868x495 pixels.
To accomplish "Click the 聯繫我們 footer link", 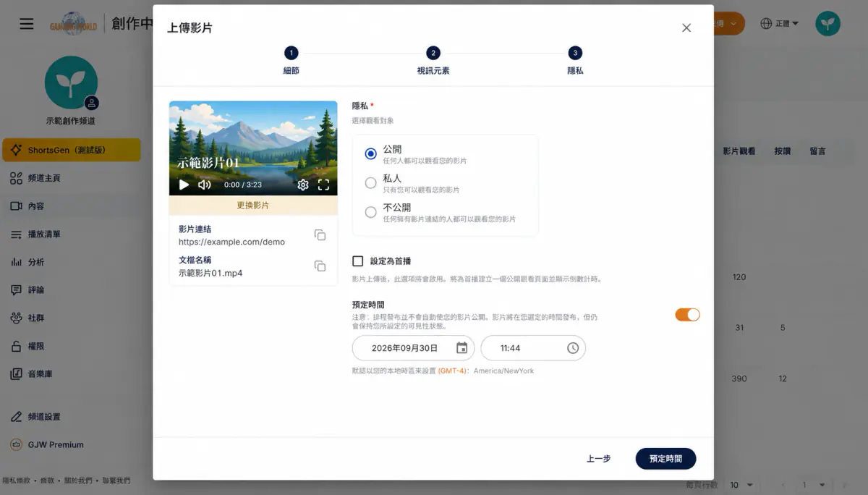I will [x=116, y=481].
